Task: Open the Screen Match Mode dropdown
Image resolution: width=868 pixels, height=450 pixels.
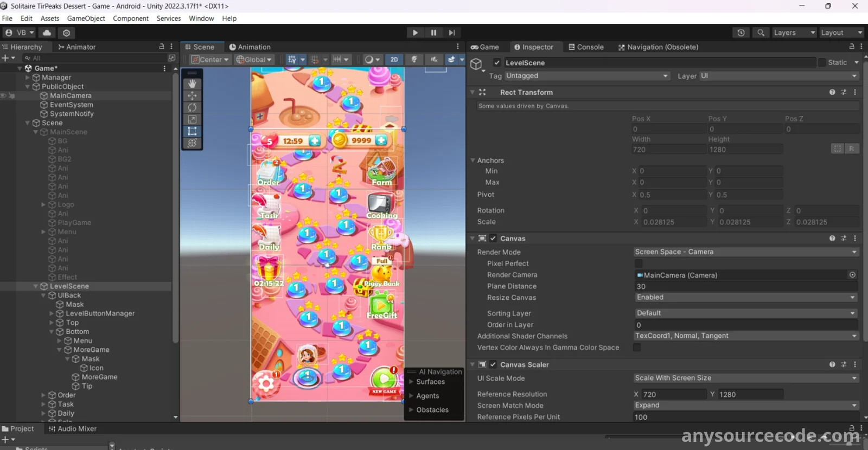Action: [x=745, y=406]
